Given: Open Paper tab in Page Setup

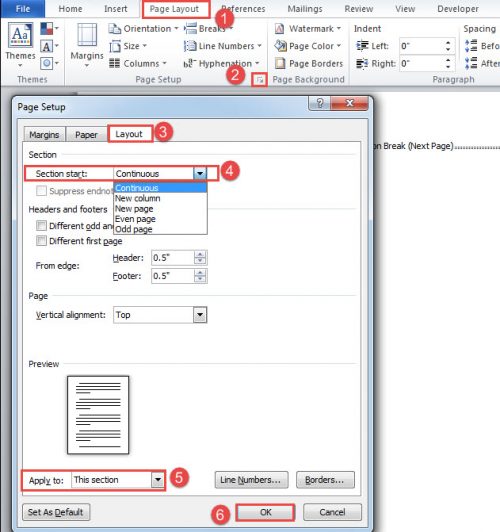Looking at the screenshot, I should click(86, 135).
